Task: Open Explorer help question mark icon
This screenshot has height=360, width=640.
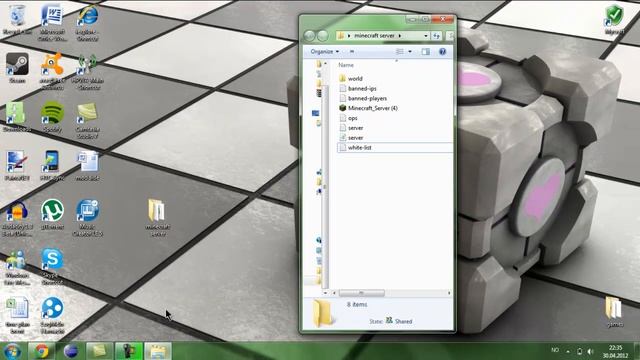Action: pos(442,51)
